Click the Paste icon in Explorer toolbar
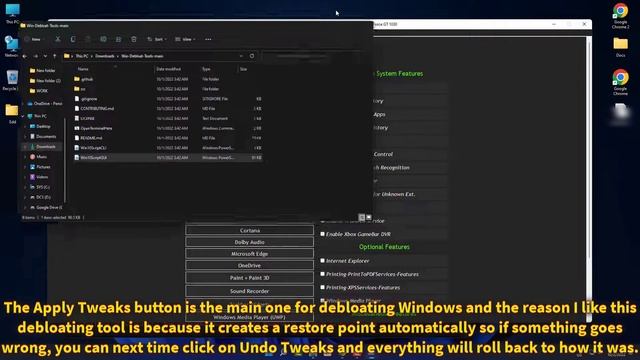 pyautogui.click(x=88, y=39)
